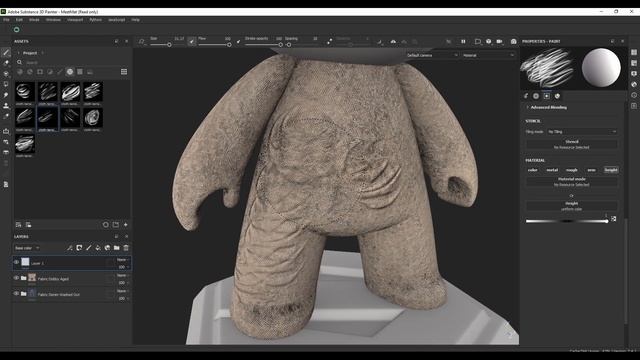Open the Edit menu
This screenshot has height=360, width=640.
tap(19, 20)
